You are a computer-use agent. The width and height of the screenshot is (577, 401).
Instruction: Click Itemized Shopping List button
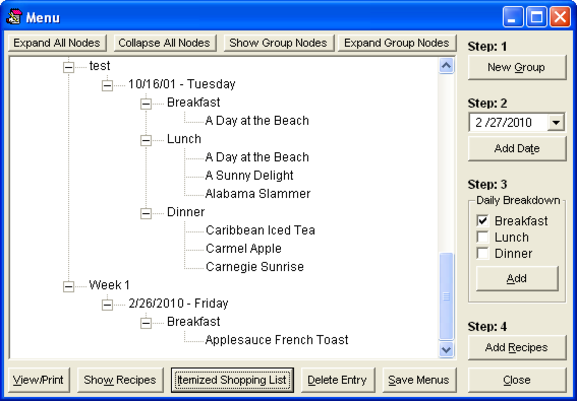(x=232, y=380)
